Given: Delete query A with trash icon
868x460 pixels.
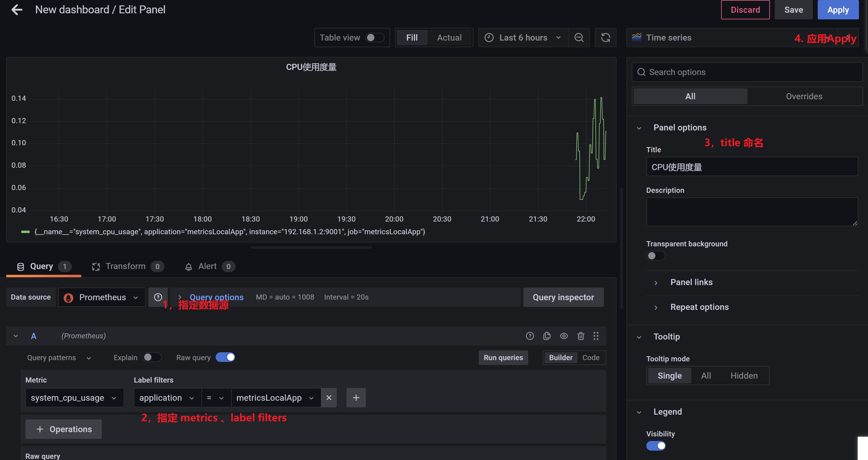Looking at the screenshot, I should pyautogui.click(x=581, y=336).
